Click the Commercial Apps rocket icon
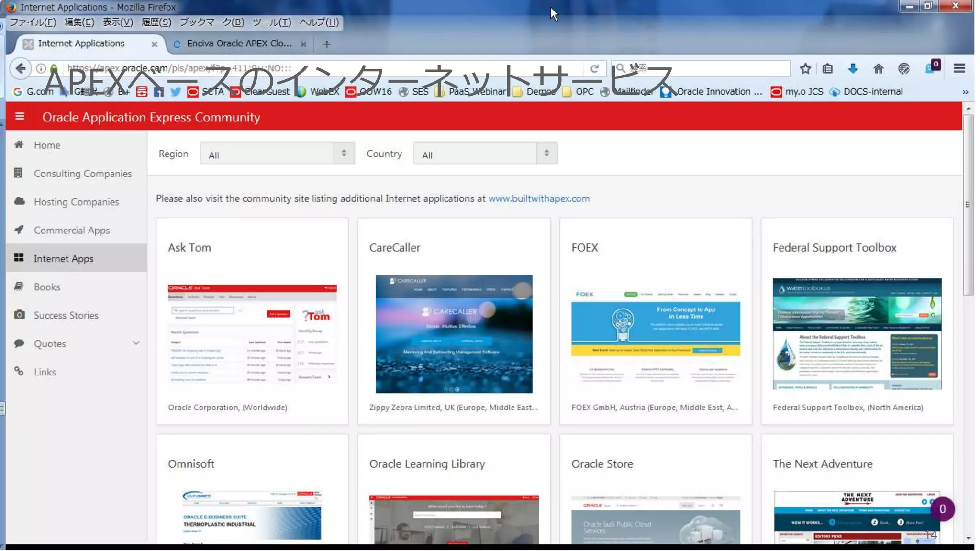Image resolution: width=980 pixels, height=551 pixels. click(x=19, y=230)
